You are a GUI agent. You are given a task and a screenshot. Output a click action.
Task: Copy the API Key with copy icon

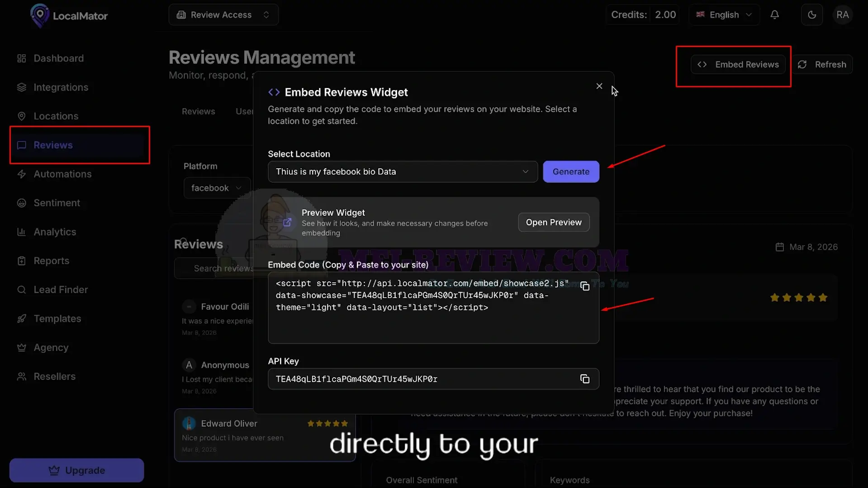584,379
